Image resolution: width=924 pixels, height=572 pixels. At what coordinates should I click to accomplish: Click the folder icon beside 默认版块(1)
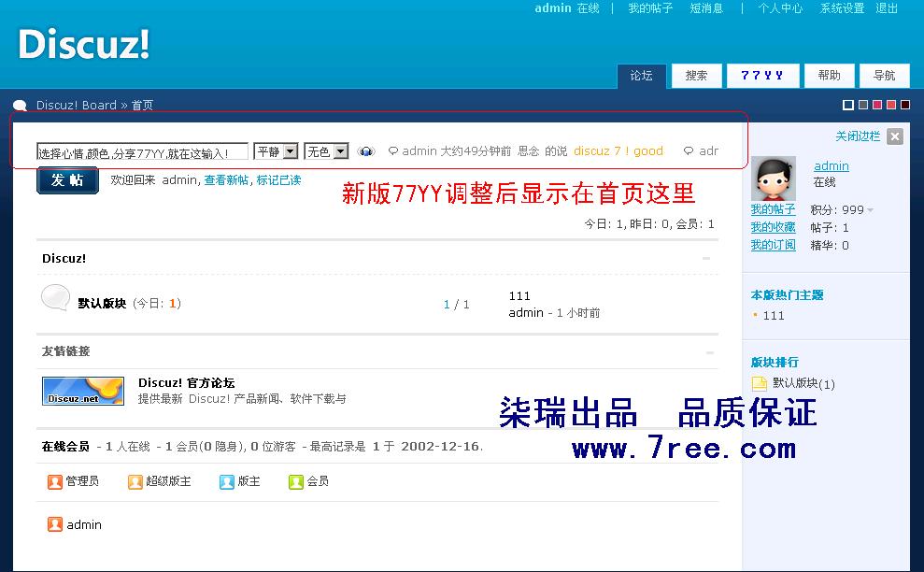click(760, 384)
